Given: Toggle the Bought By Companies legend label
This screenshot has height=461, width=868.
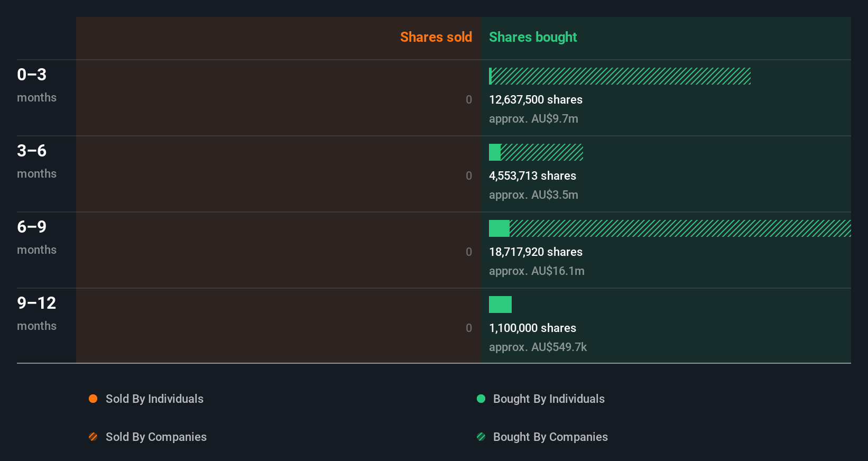Looking at the screenshot, I should point(550,437).
